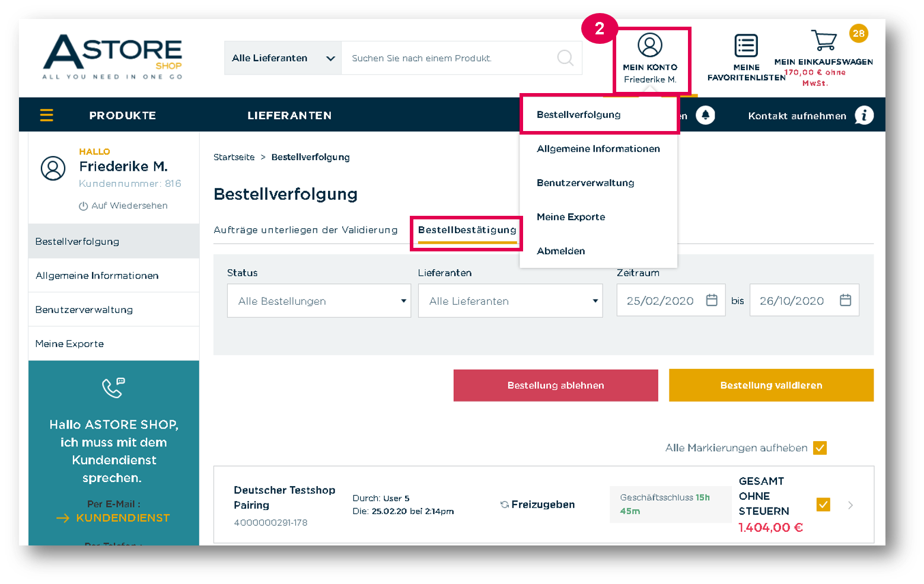Open Meine Favoritenlisten list icon
This screenshot has height=584, width=924.
(x=746, y=45)
